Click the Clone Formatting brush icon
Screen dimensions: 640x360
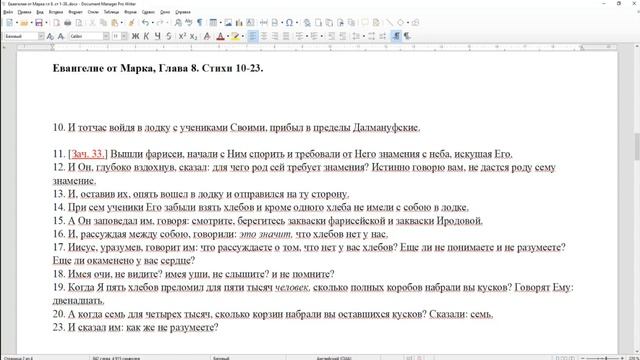click(x=131, y=23)
